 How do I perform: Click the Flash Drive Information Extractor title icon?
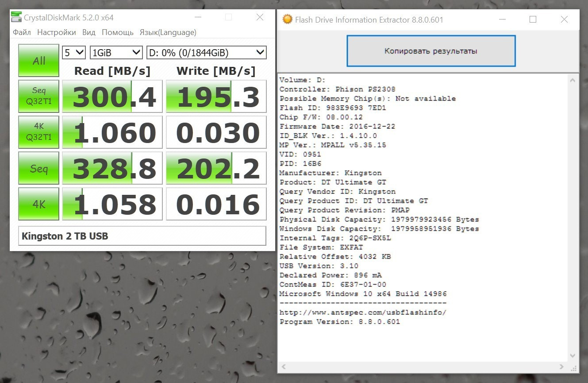click(x=287, y=19)
